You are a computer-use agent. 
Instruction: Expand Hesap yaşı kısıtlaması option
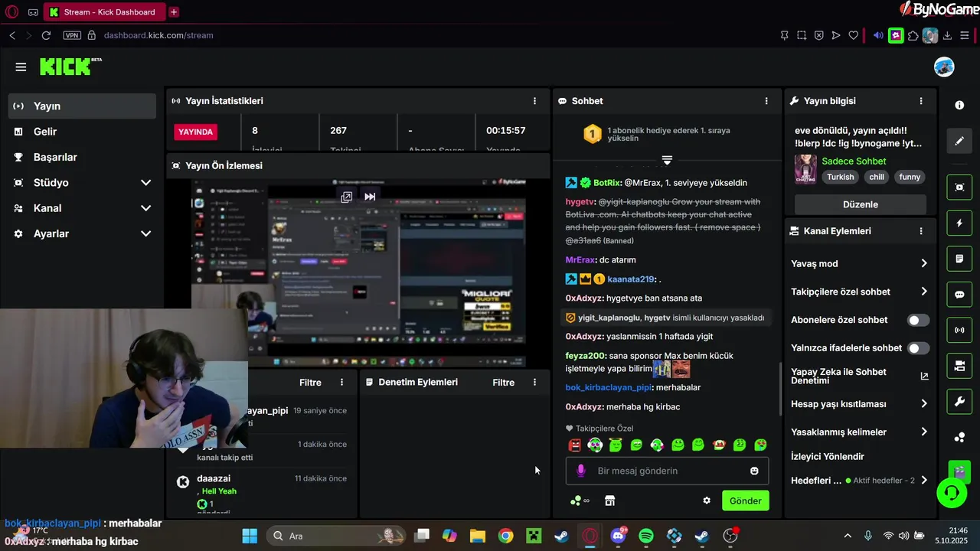pos(924,403)
